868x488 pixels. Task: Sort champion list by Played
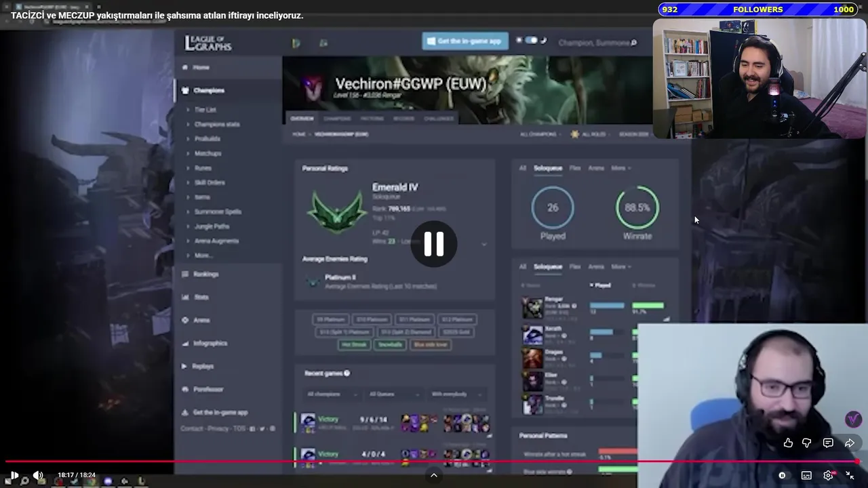point(600,285)
